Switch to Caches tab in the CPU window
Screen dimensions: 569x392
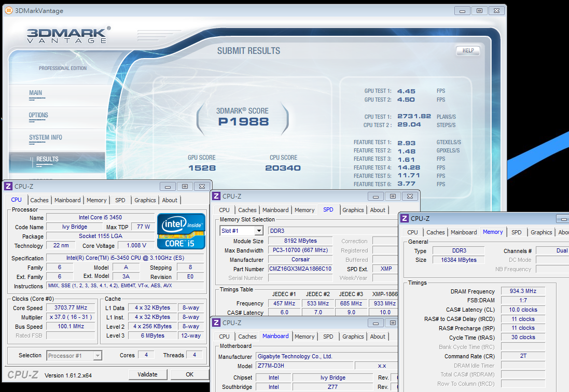pos(39,200)
